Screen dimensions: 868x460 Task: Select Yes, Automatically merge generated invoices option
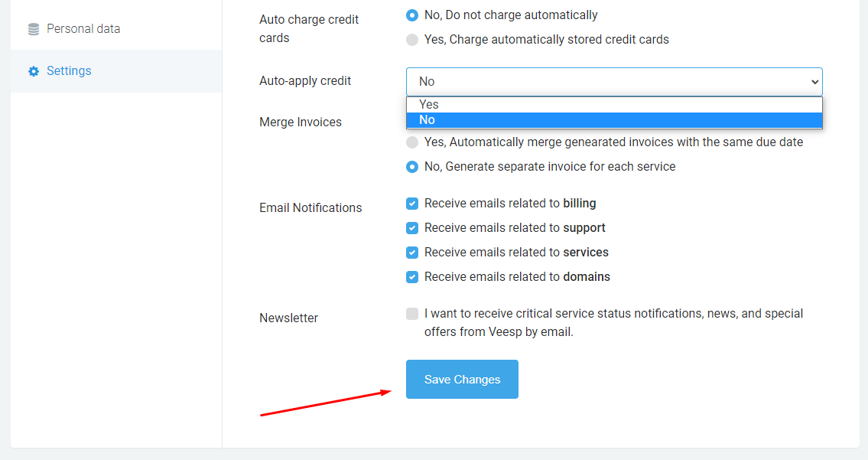pos(412,142)
